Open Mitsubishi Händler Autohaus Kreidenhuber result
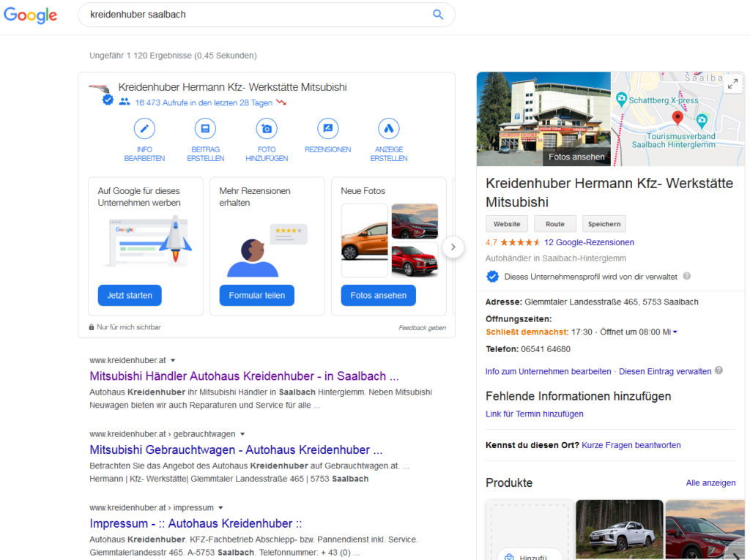 244,376
